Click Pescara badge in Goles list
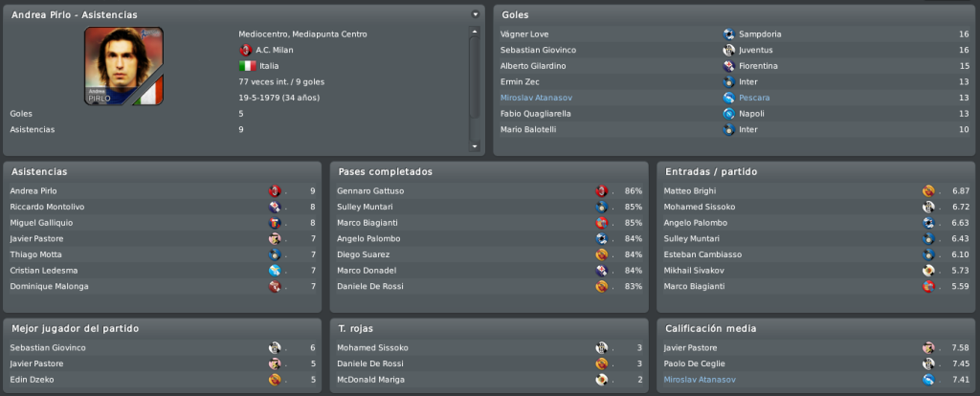 click(x=728, y=98)
